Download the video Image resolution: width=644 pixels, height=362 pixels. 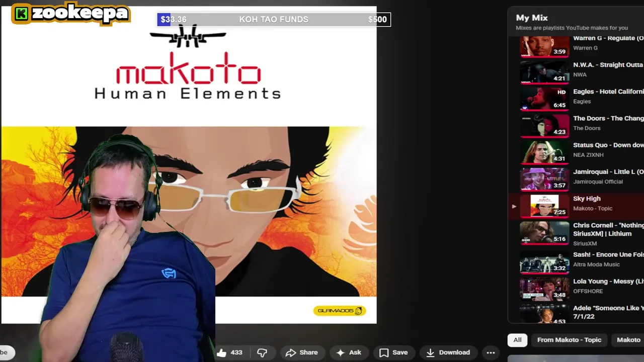click(448, 352)
